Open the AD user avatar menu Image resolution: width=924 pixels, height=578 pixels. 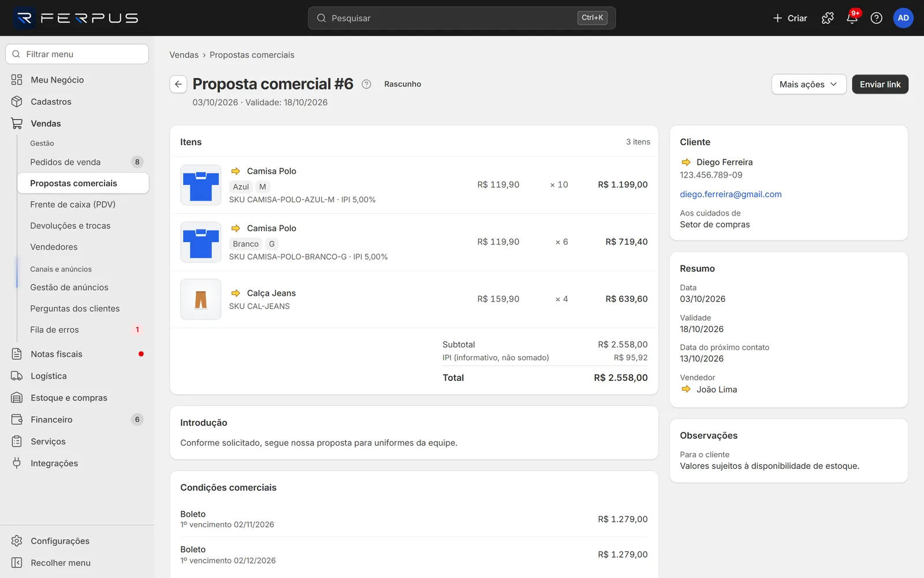point(903,18)
